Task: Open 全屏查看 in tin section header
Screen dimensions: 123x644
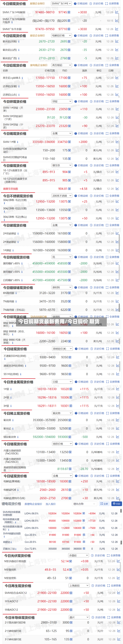Action: [x=112, y=133]
